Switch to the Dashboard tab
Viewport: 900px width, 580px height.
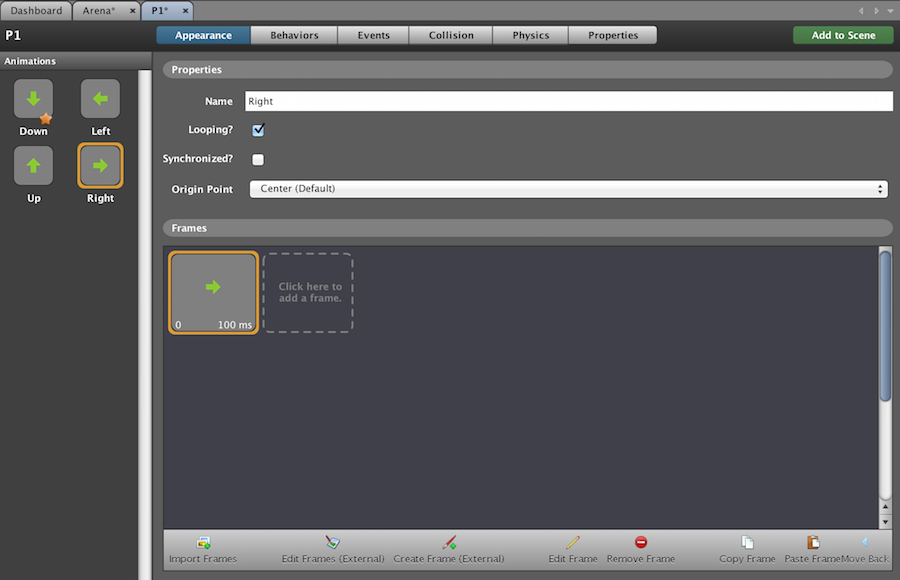[x=36, y=10]
